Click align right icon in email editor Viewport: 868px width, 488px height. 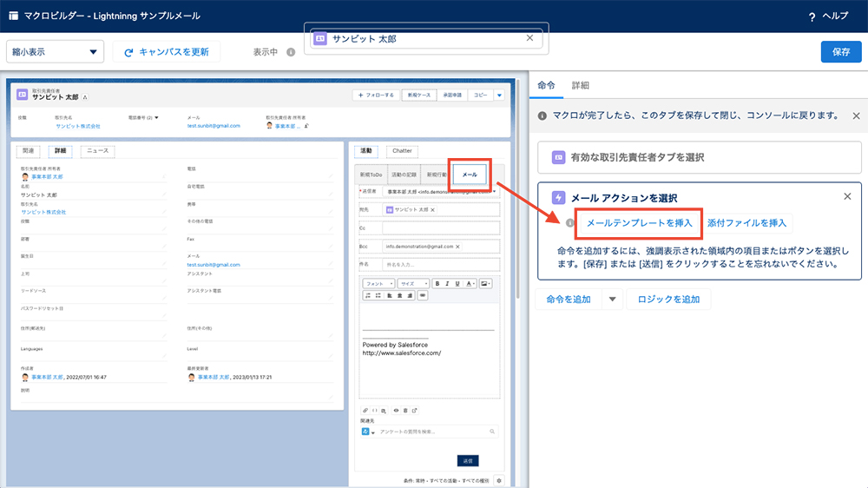click(410, 296)
